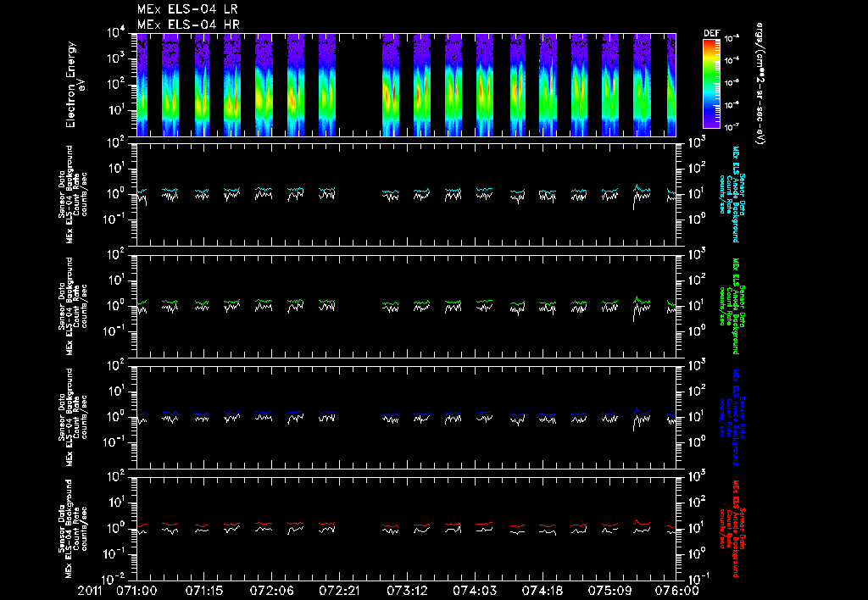The width and height of the screenshot is (868, 600).
Task: Select the ergs/(cm**2-sr-sec-eV) units label
Action: pos(759,84)
